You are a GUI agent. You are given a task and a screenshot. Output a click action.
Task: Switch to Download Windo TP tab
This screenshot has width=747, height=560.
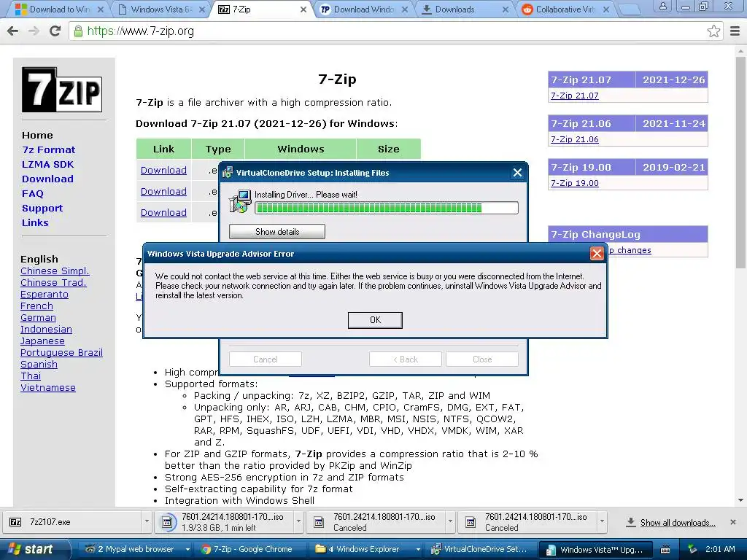[364, 9]
